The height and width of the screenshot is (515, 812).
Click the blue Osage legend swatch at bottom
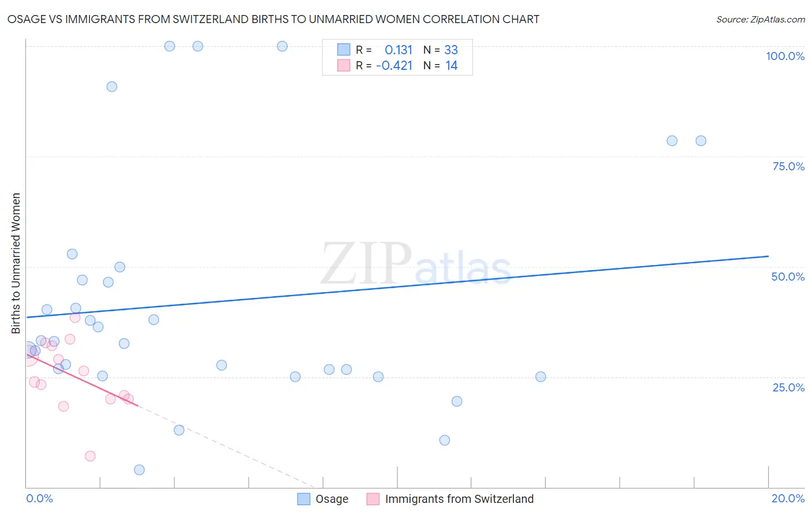304,499
